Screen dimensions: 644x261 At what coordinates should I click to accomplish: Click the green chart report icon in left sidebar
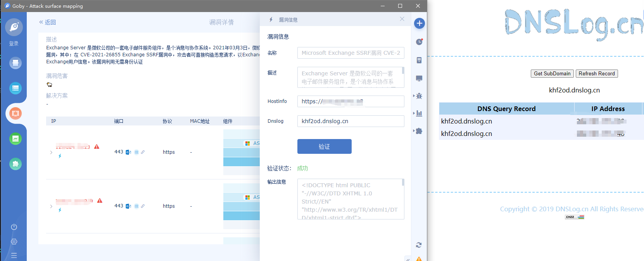(x=16, y=139)
